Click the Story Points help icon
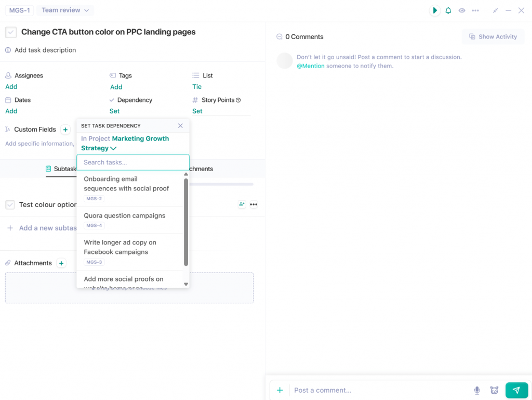The width and height of the screenshot is (532, 400). click(238, 100)
